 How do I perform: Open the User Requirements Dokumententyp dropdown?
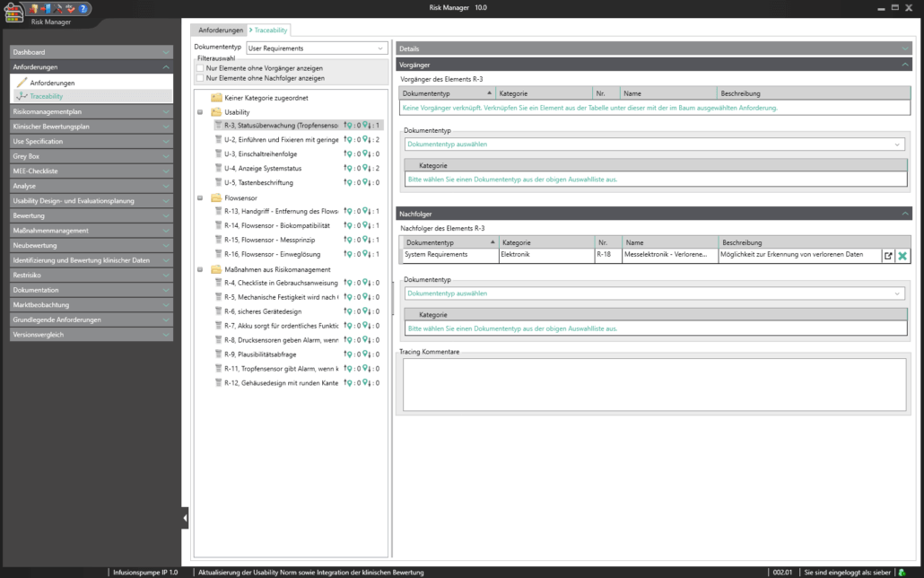[x=317, y=48]
